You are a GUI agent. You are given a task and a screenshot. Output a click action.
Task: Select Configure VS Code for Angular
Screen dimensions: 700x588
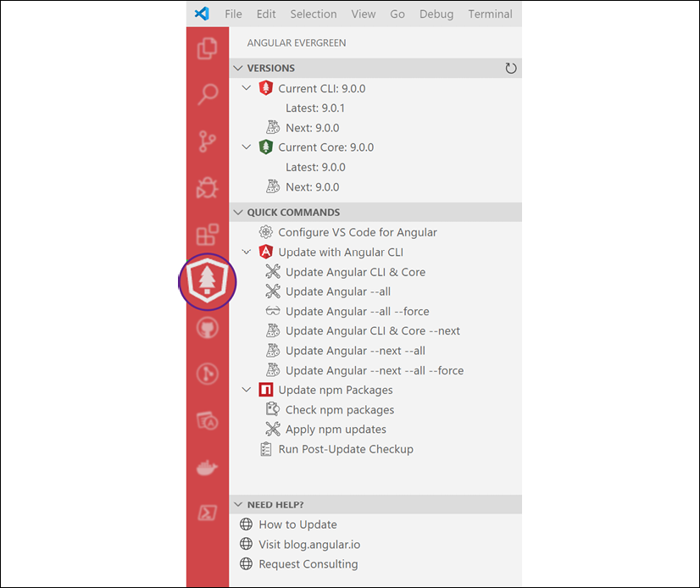pos(358,233)
